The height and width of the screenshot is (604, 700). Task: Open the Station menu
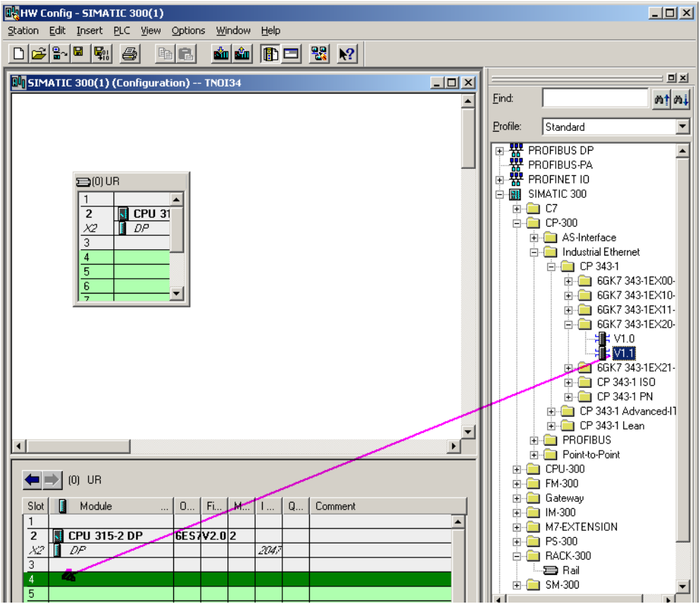pos(23,30)
